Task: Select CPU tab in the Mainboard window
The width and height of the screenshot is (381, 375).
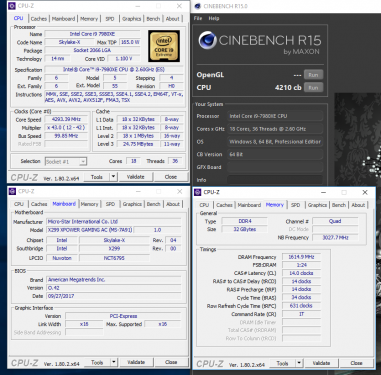Action: click(19, 204)
